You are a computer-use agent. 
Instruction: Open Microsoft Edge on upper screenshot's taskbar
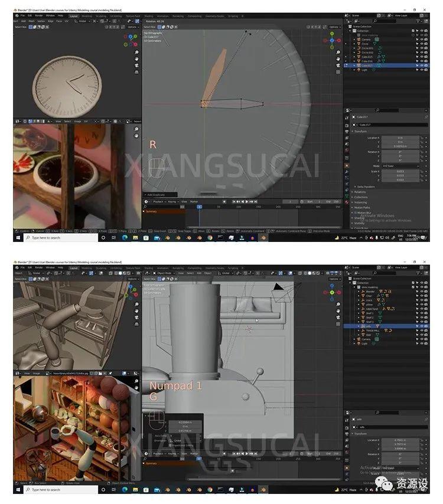pyautogui.click(x=125, y=238)
